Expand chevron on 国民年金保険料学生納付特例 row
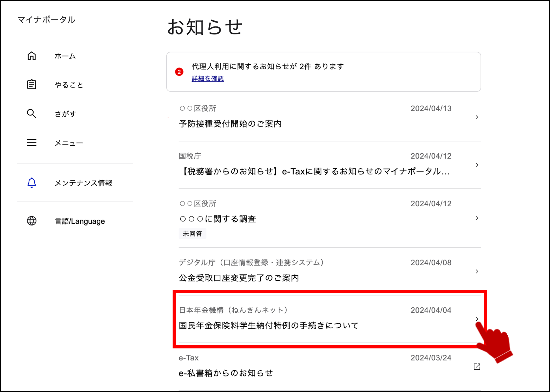The height and width of the screenshot is (392, 550). [477, 319]
